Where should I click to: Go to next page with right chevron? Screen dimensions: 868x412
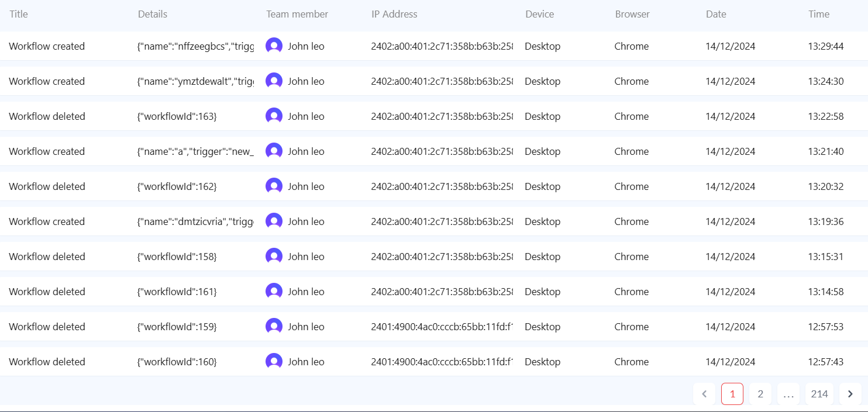tap(850, 394)
